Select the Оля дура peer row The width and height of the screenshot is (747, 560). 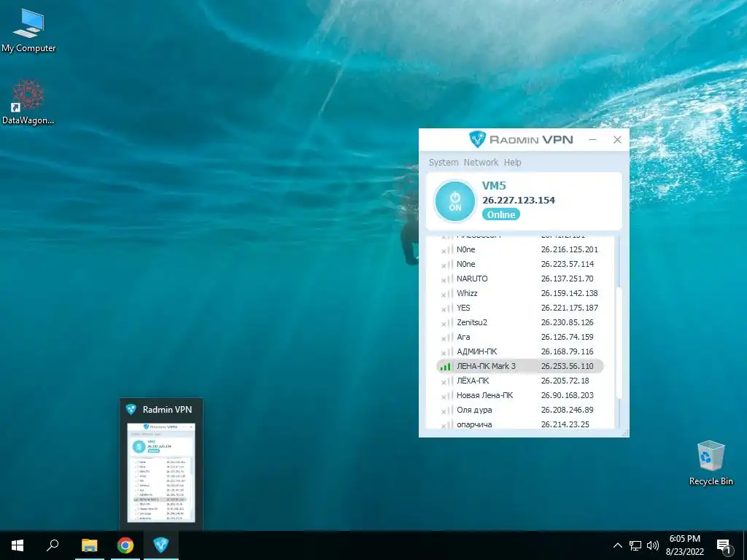[519, 410]
